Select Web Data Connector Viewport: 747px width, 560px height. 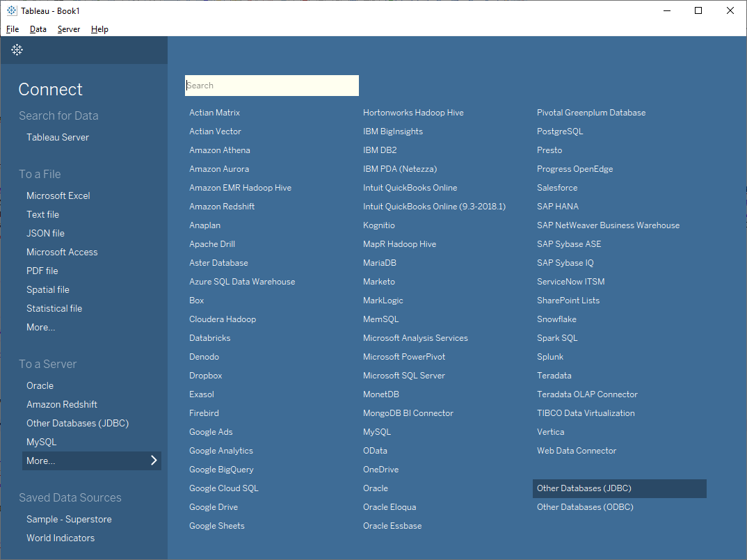click(x=577, y=450)
